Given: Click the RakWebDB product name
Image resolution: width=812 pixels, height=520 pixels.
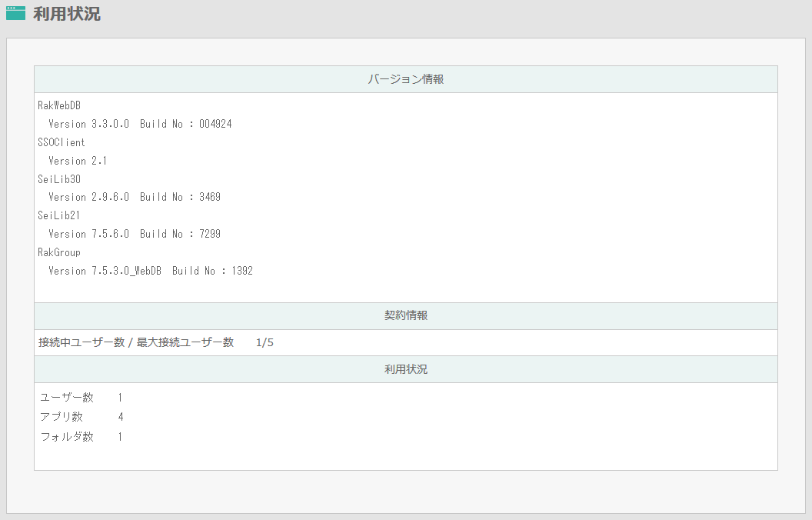Looking at the screenshot, I should 59,105.
